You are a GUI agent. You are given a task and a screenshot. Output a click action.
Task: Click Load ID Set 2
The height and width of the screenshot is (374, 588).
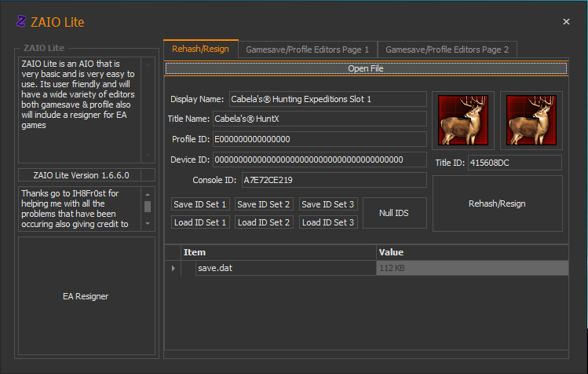[x=264, y=222]
